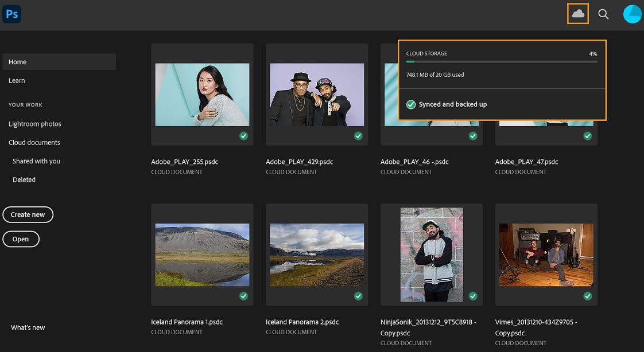The height and width of the screenshot is (352, 644).
Task: View the Deleted files section
Action: tap(24, 179)
